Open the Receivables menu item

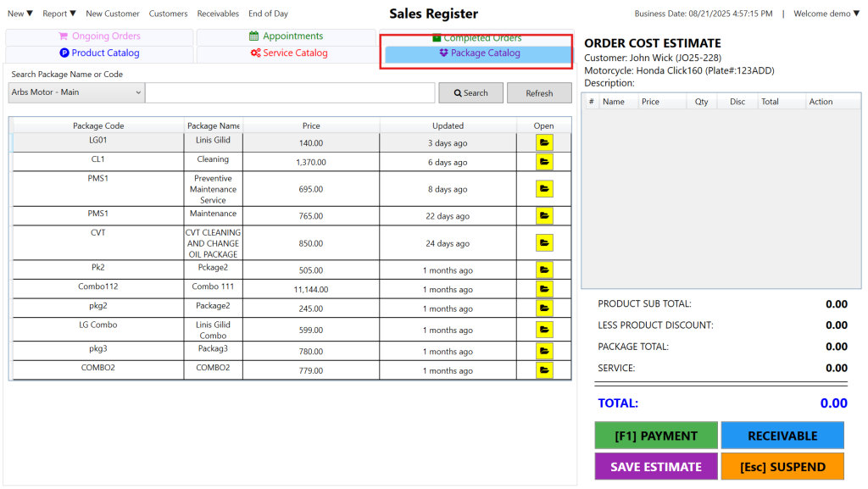pos(218,14)
